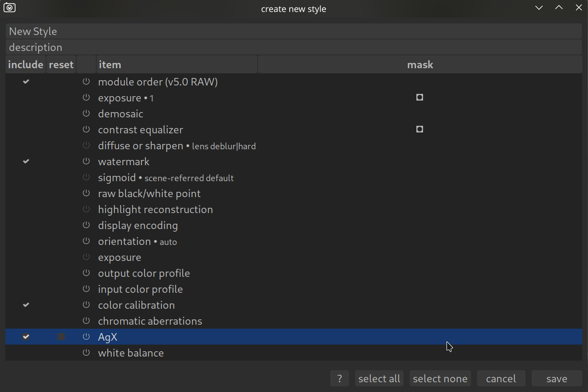Click the down chevron in the title bar

(539, 8)
